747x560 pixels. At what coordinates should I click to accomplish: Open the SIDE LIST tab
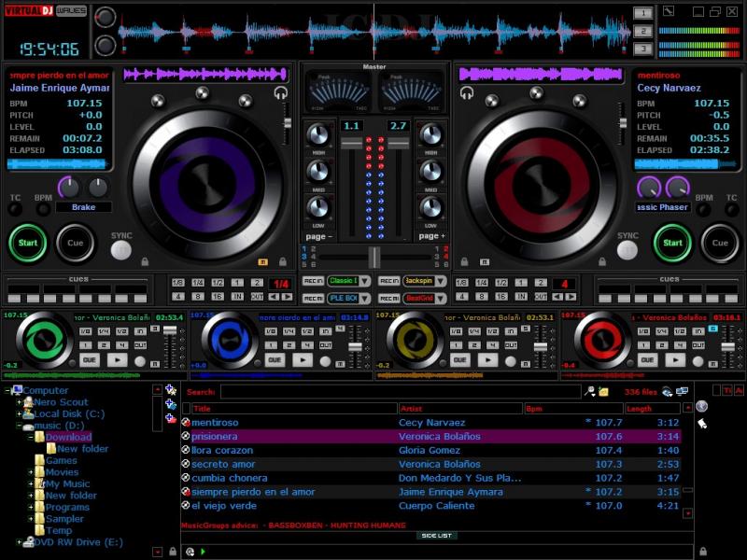click(436, 536)
